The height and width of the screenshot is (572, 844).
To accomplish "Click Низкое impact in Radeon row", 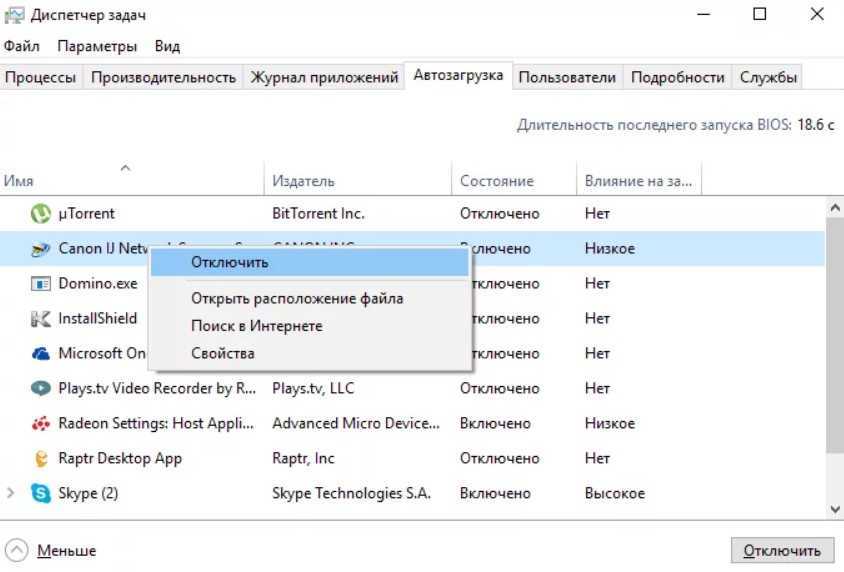I will tap(610, 423).
